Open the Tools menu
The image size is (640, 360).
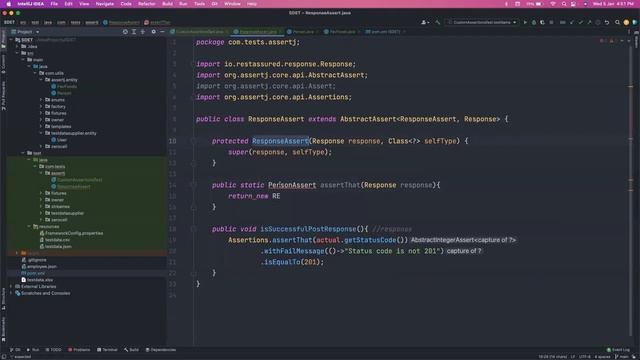click(199, 4)
